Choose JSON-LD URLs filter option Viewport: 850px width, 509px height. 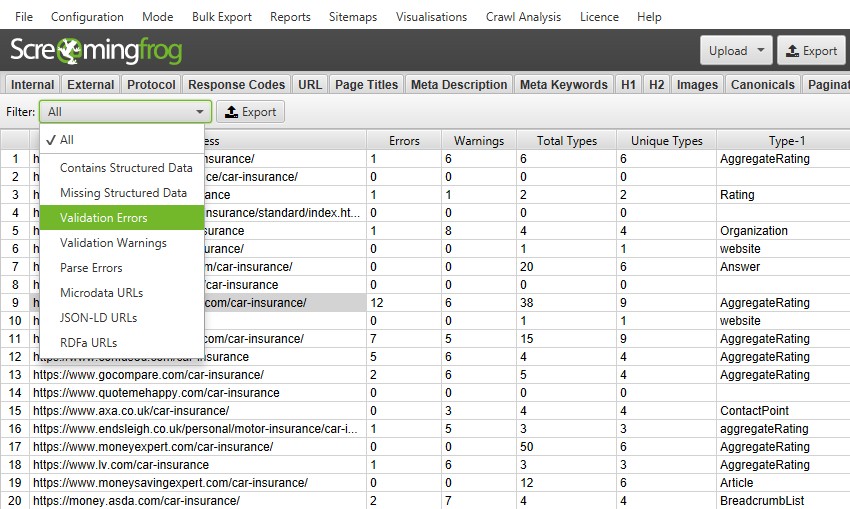coord(98,318)
